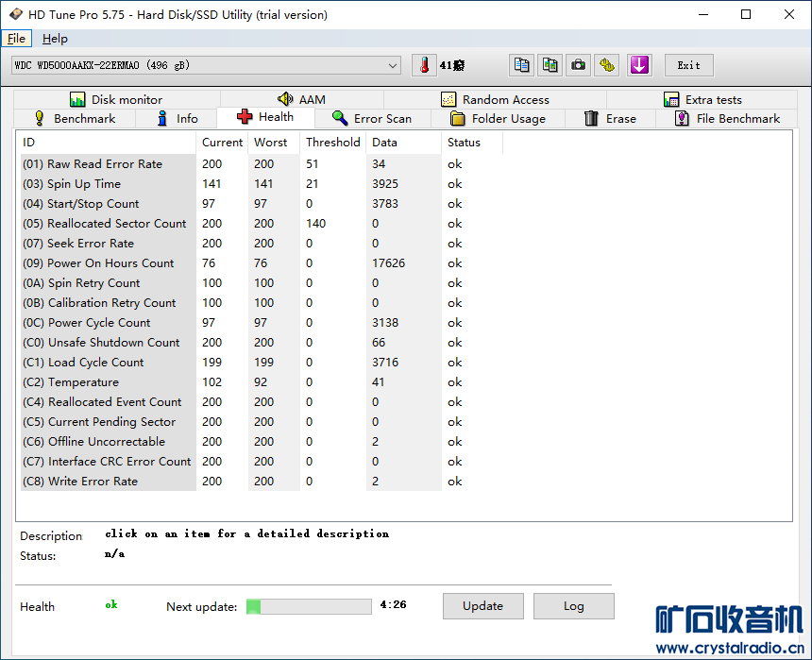Open the Random Access tab
812x660 pixels.
click(495, 99)
